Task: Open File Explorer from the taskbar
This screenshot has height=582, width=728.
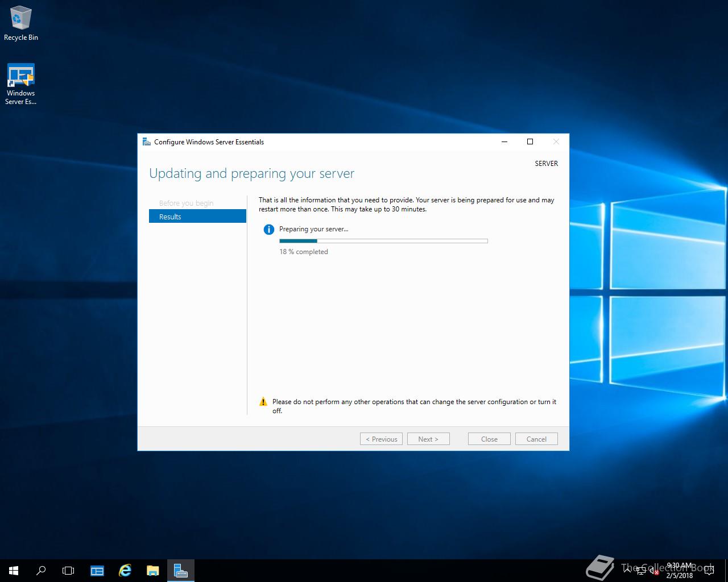Action: [153, 571]
